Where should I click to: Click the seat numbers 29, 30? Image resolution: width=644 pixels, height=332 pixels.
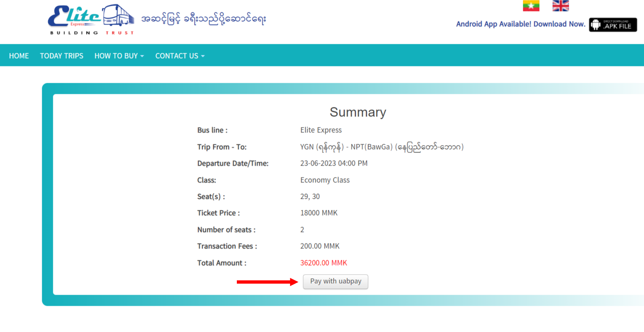coord(310,196)
